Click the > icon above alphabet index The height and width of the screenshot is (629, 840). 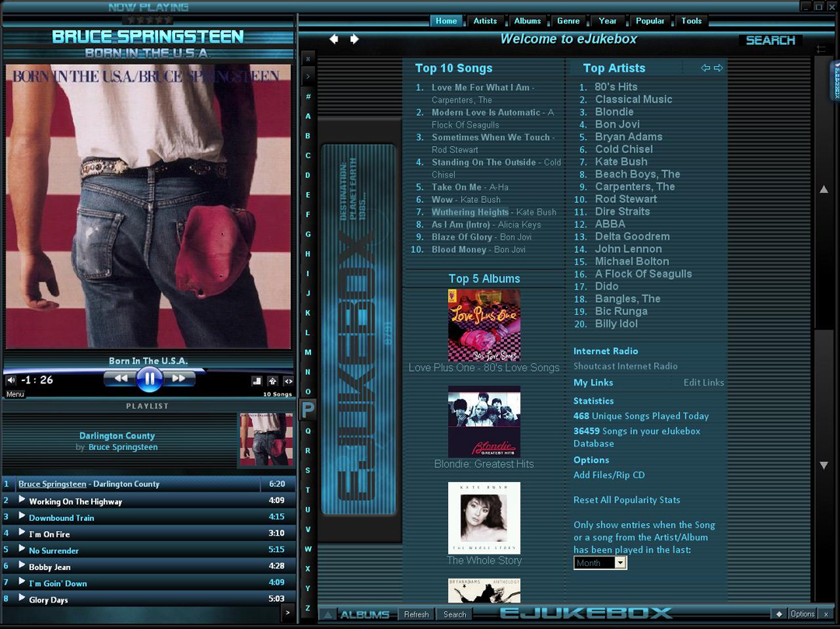(x=308, y=76)
